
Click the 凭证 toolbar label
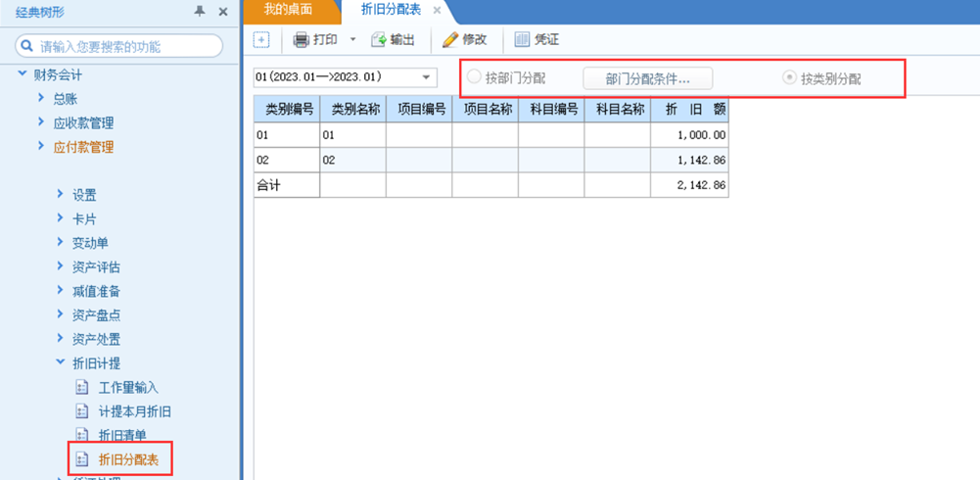[x=546, y=40]
